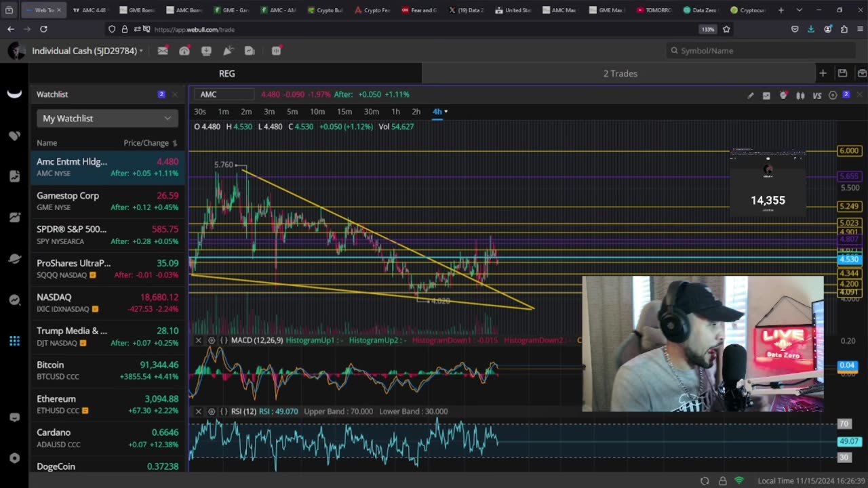Open candlestick chart type icon
868x488 pixels.
800,96
